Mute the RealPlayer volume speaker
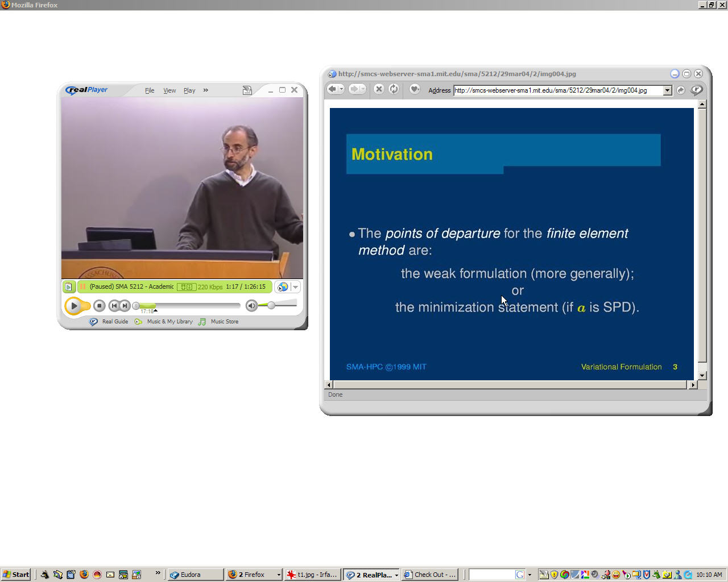The height and width of the screenshot is (582, 728). click(251, 306)
